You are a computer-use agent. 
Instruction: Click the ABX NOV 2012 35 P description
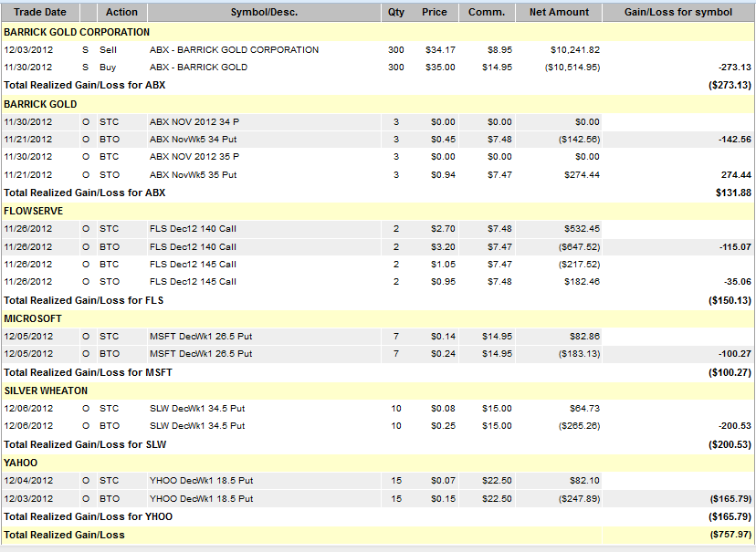click(x=194, y=157)
